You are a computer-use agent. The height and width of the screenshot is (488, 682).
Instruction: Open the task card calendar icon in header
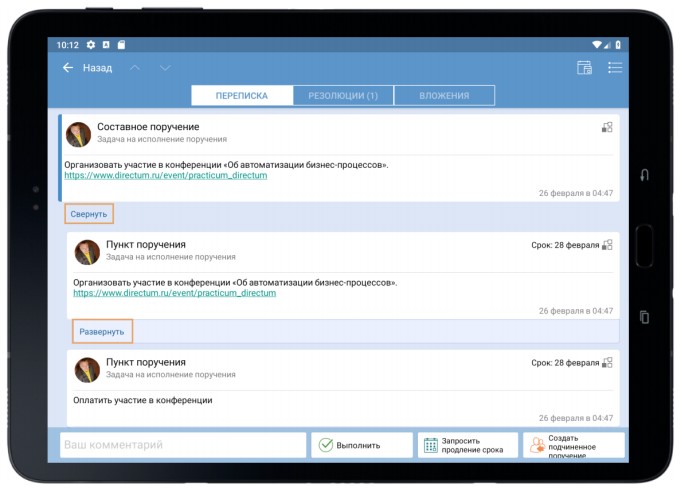coord(585,68)
